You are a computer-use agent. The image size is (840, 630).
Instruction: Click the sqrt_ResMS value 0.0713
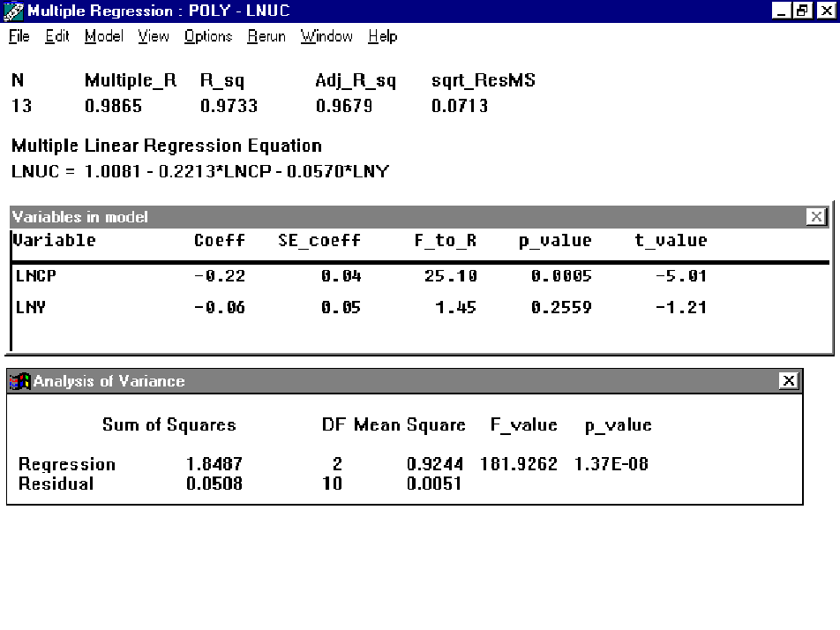coord(460,106)
